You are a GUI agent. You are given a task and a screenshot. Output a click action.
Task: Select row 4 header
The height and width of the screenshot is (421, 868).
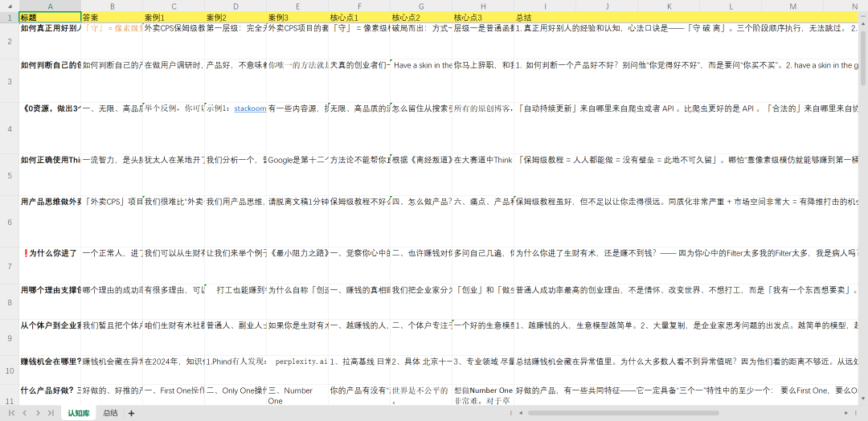10,129
